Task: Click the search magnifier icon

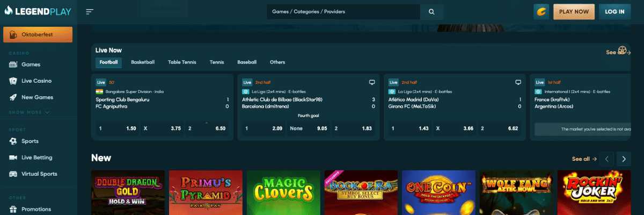Action: pyautogui.click(x=431, y=12)
